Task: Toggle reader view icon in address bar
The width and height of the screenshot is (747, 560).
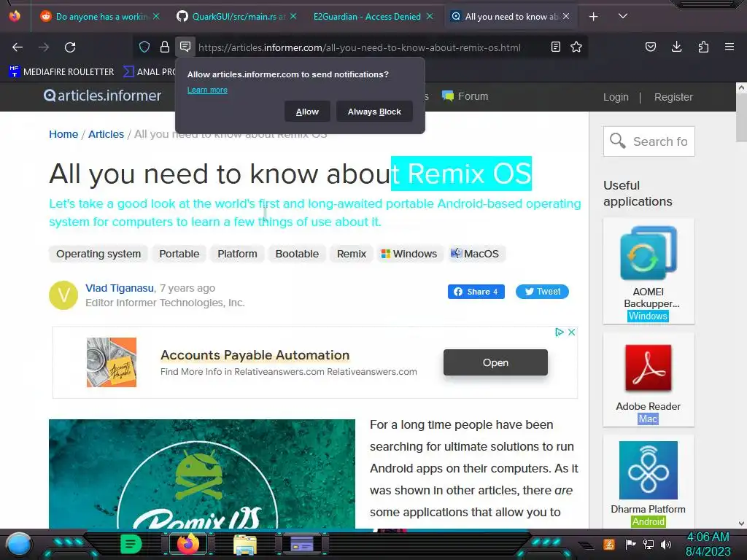Action: tap(555, 47)
